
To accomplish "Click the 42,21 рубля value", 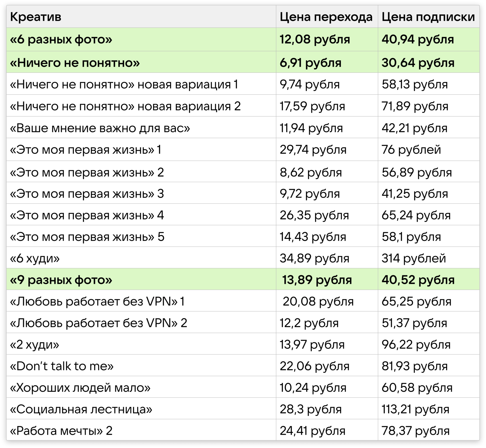I will [415, 128].
